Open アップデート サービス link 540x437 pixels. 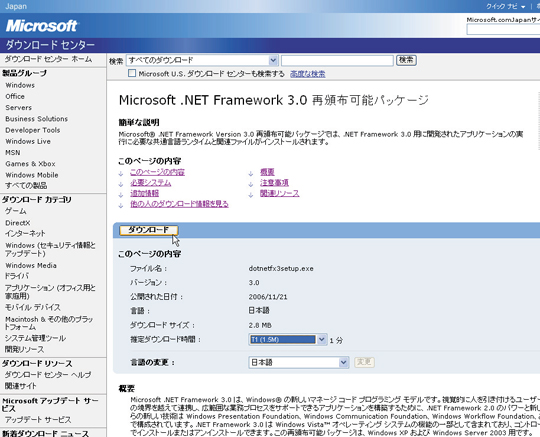point(38,420)
